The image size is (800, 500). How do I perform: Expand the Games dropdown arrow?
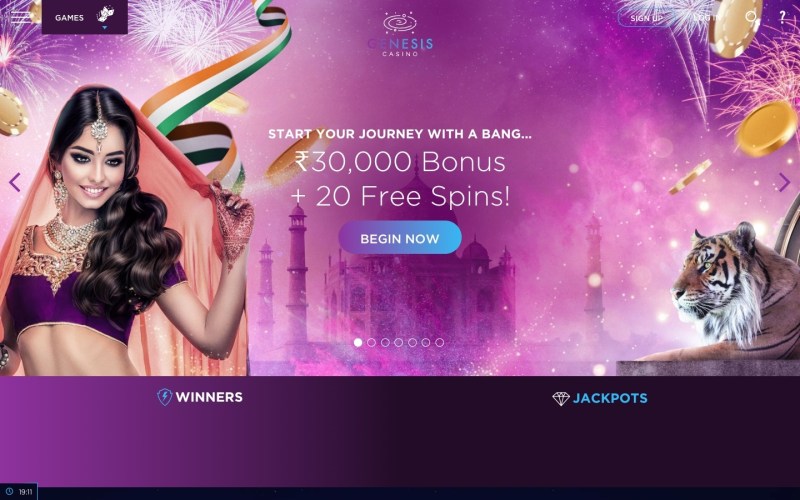pos(105,28)
